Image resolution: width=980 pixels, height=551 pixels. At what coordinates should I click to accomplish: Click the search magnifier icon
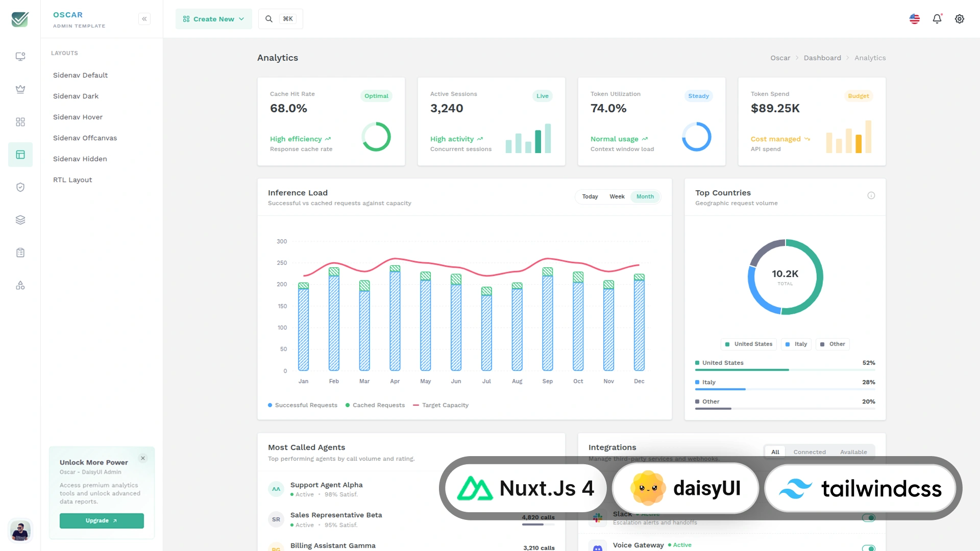point(269,19)
